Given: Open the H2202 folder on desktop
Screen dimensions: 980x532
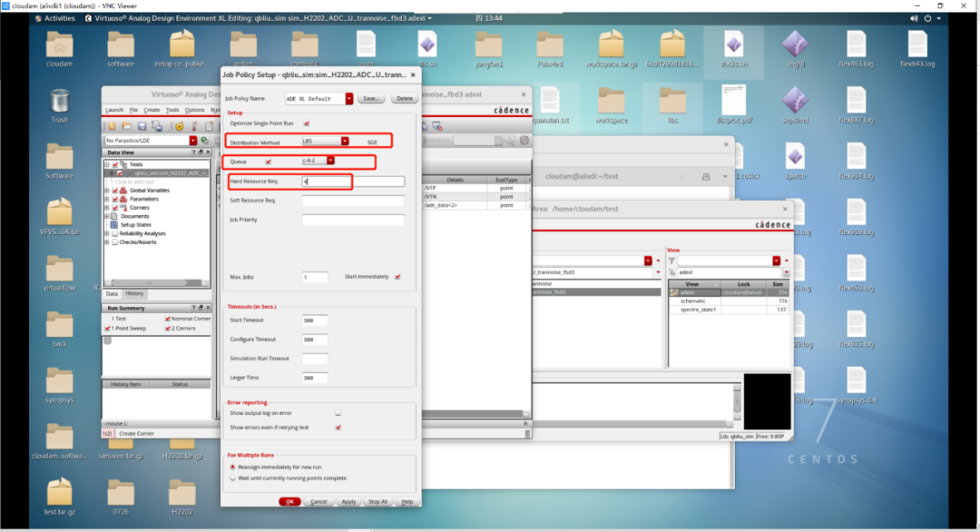Looking at the screenshot, I should (181, 493).
